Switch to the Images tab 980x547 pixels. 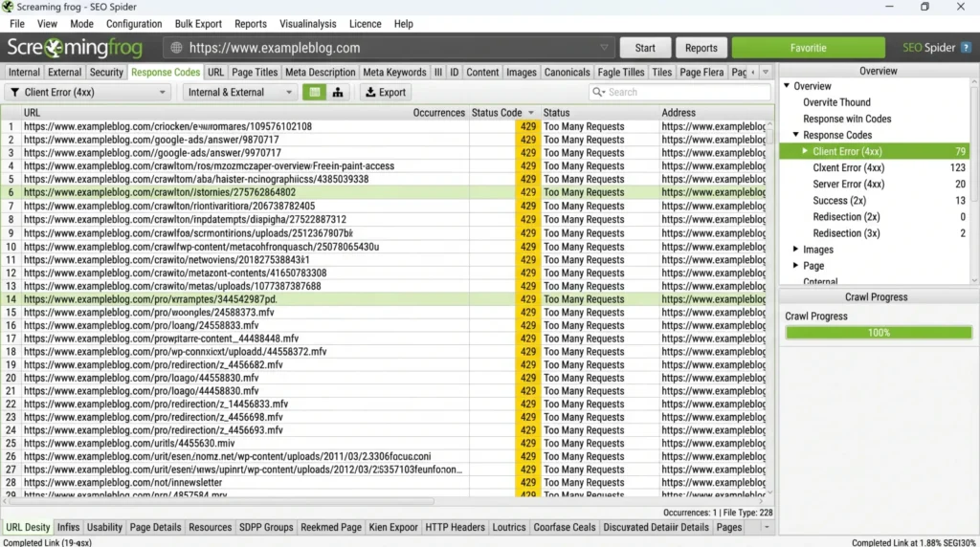click(x=522, y=73)
